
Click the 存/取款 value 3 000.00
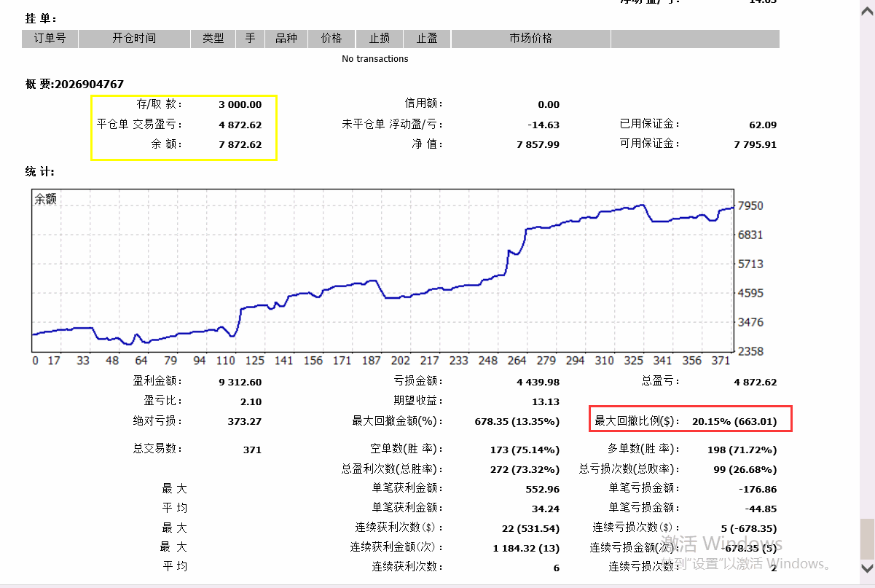pyautogui.click(x=240, y=105)
